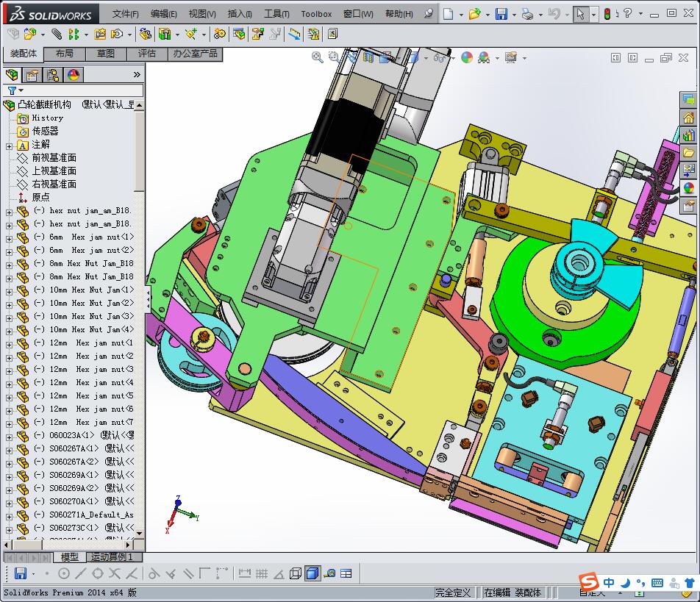Toggle the Wireframe cube display icon
The image size is (700, 602).
pos(295,573)
